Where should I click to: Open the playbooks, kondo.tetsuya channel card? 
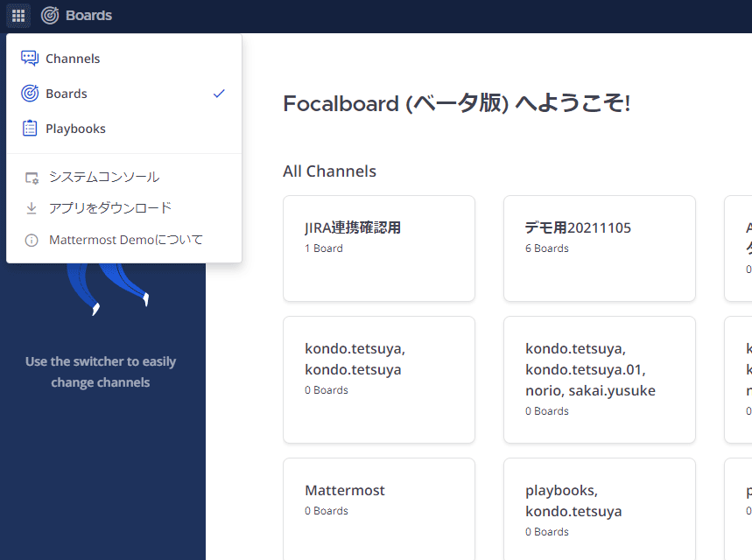click(600, 509)
